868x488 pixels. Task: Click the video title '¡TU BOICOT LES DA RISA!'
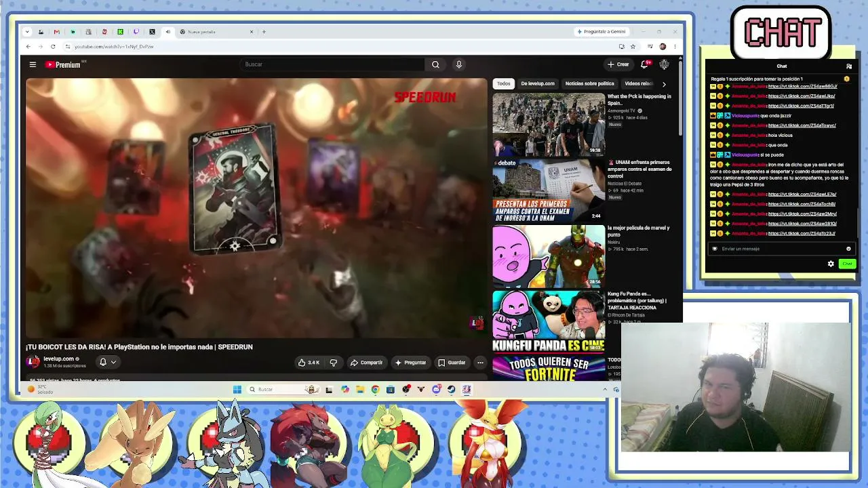[x=139, y=347]
